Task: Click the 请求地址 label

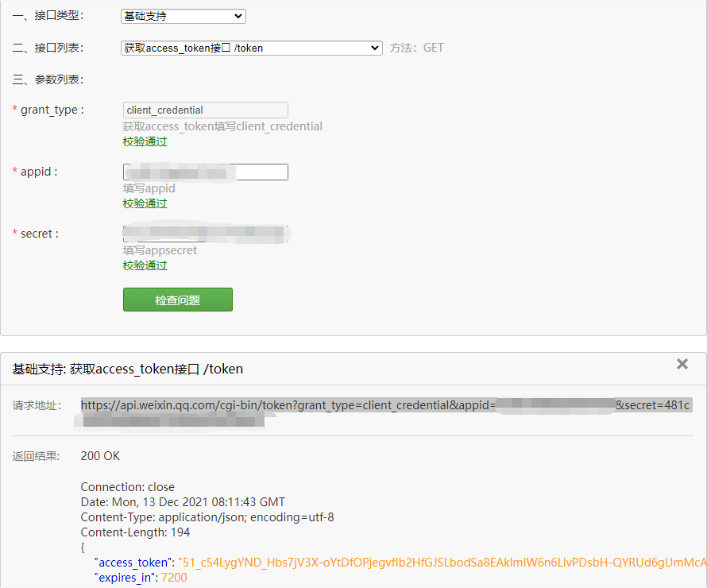Action: pos(37,405)
